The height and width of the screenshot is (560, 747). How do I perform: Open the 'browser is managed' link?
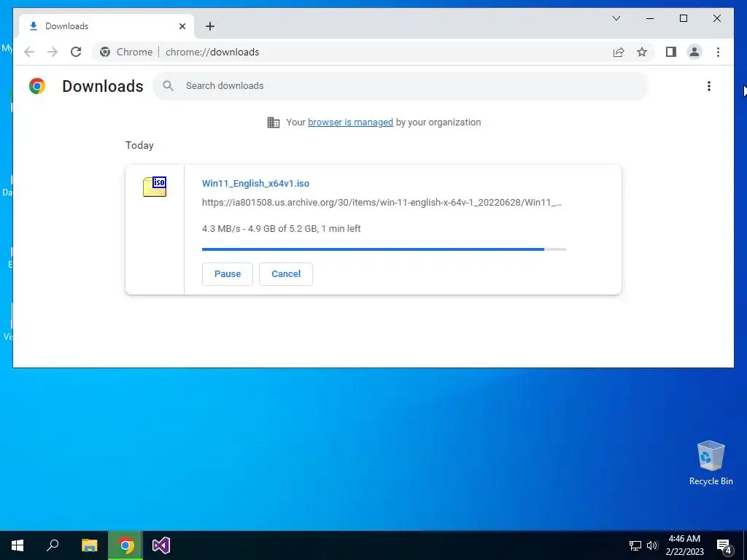click(x=350, y=122)
